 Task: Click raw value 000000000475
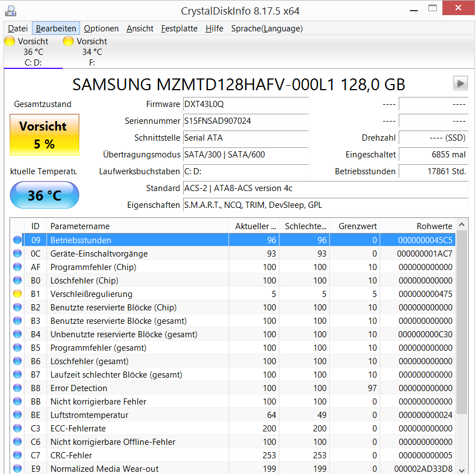click(425, 294)
